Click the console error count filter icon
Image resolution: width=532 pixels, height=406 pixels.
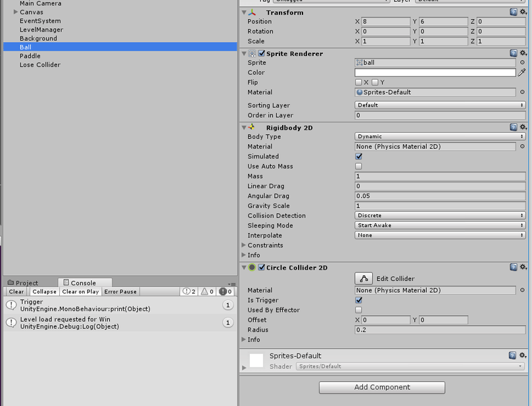click(226, 292)
